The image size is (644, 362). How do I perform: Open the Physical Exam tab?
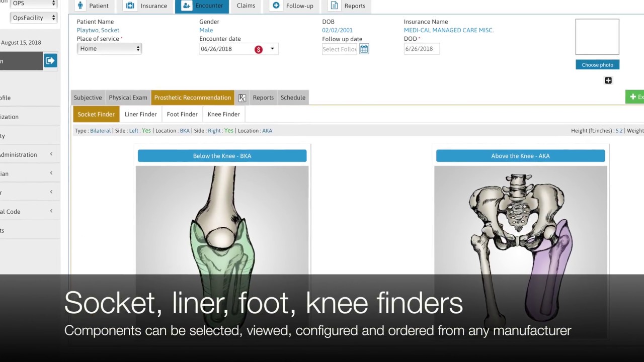128,98
